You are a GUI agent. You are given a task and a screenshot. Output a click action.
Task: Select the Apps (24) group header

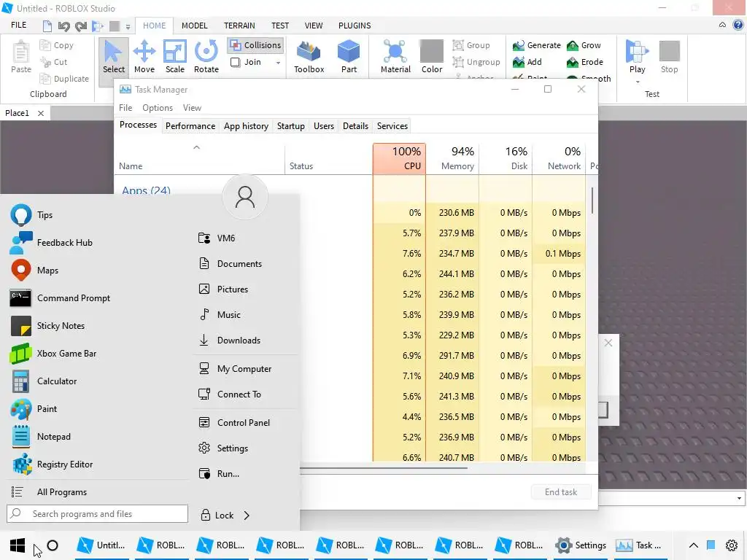[x=146, y=190]
